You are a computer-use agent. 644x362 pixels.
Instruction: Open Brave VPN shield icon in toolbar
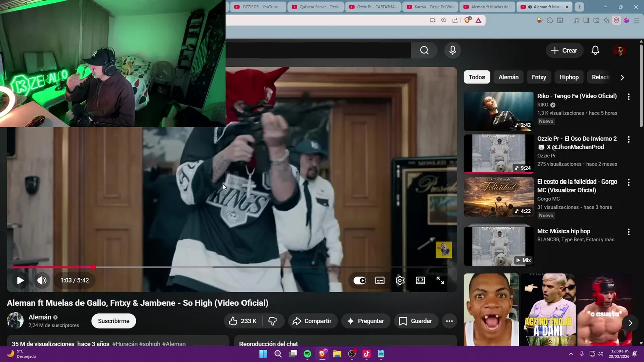click(x=616, y=20)
